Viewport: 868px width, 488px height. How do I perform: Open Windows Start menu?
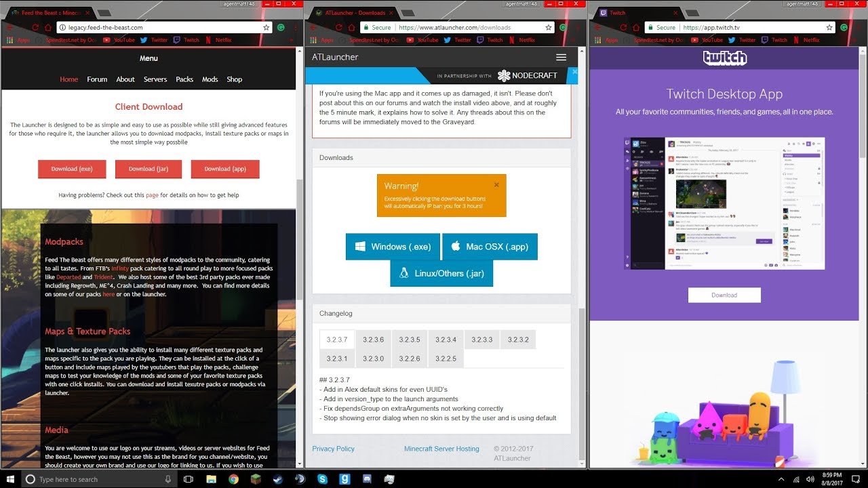(x=9, y=479)
